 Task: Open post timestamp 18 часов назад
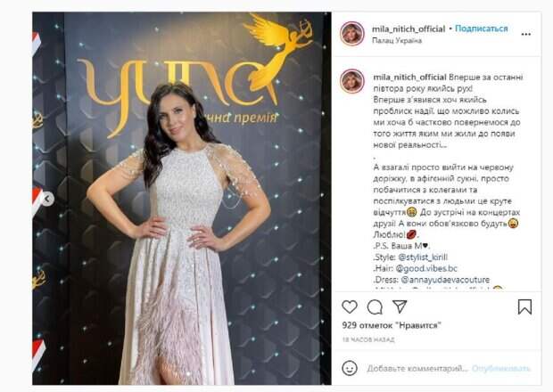coord(368,339)
